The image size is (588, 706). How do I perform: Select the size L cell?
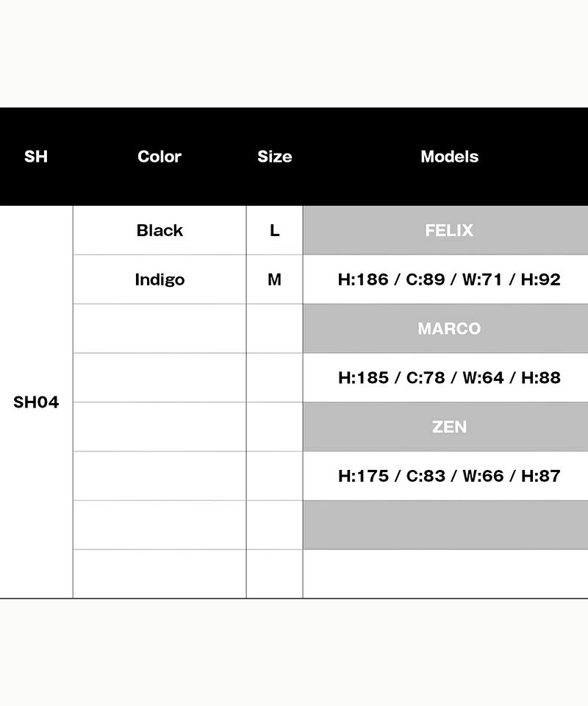[x=274, y=230]
